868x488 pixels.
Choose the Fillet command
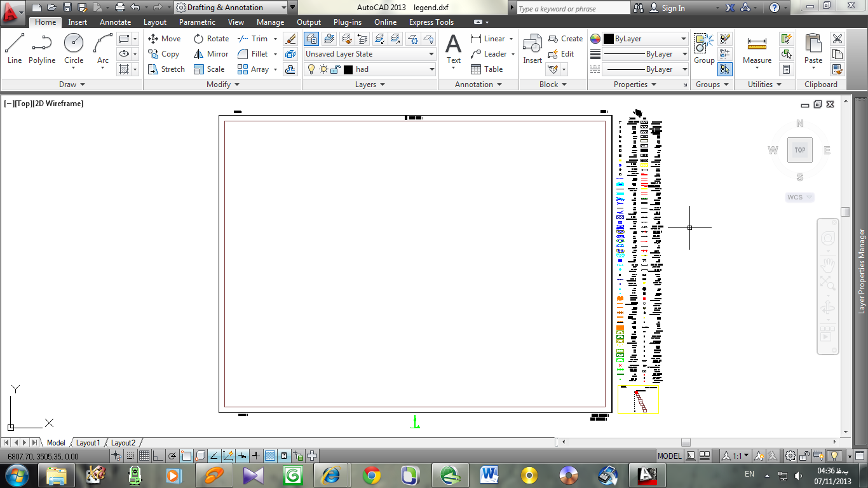pos(253,54)
